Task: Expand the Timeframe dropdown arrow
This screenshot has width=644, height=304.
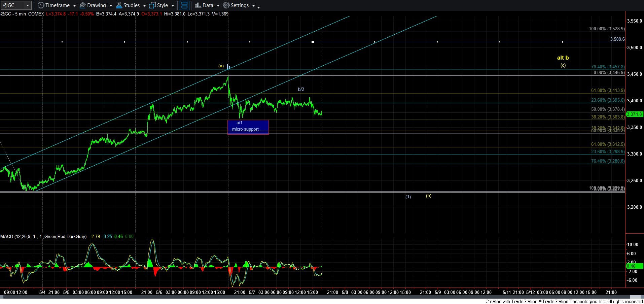Action: (x=74, y=6)
